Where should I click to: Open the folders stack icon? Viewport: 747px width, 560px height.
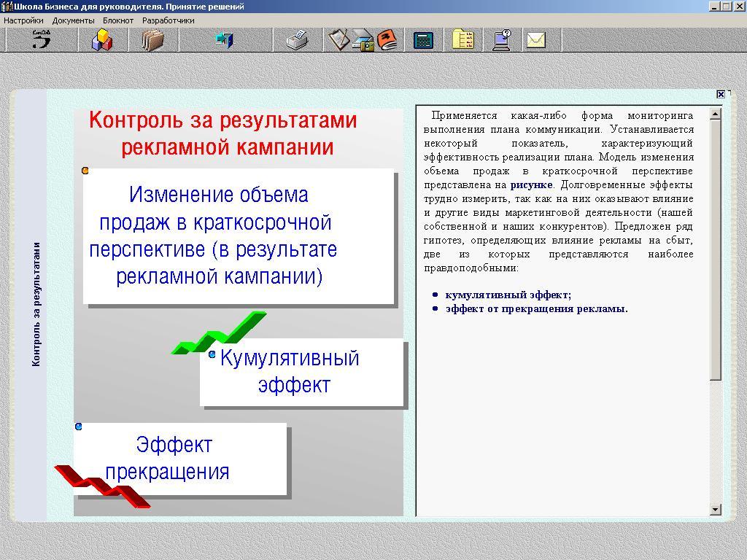click(153, 40)
